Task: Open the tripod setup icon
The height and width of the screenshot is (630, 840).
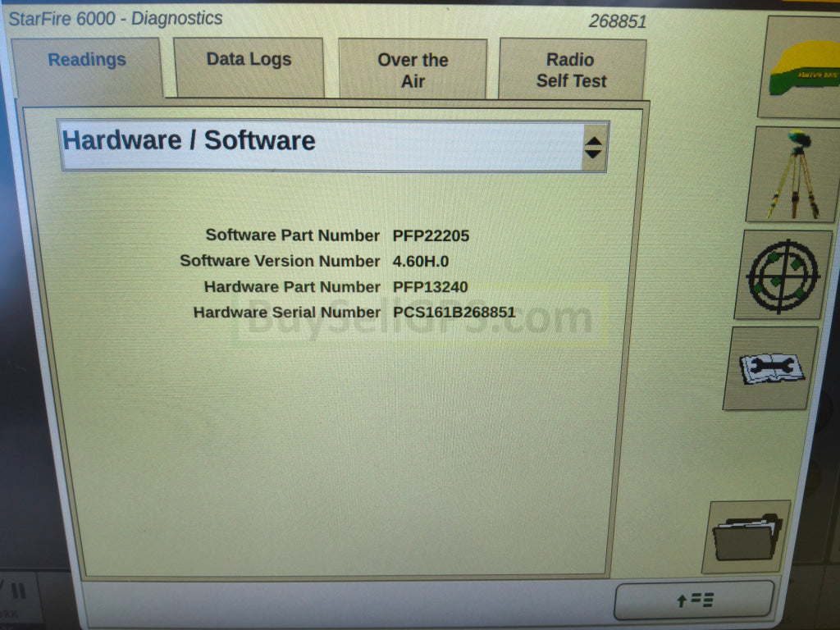Action: [792, 174]
